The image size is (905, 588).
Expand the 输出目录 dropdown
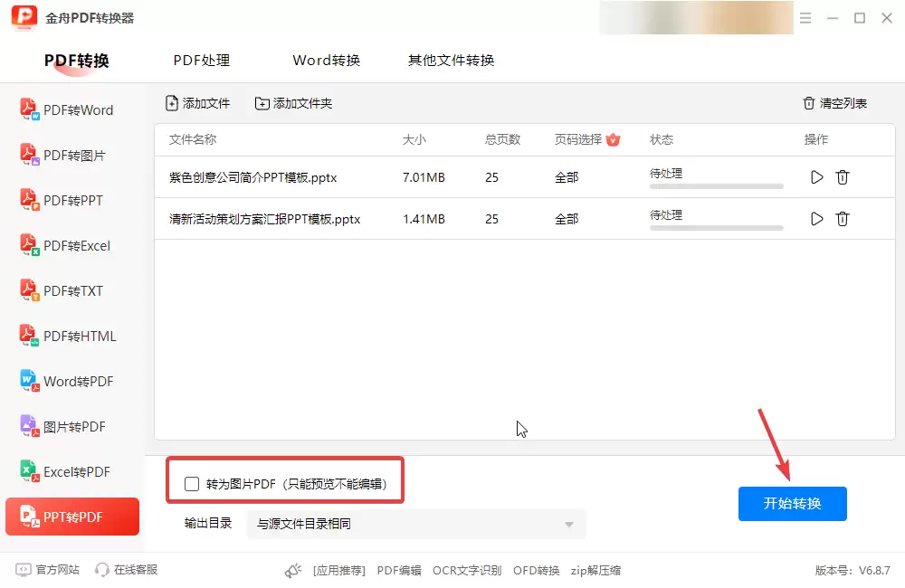568,524
